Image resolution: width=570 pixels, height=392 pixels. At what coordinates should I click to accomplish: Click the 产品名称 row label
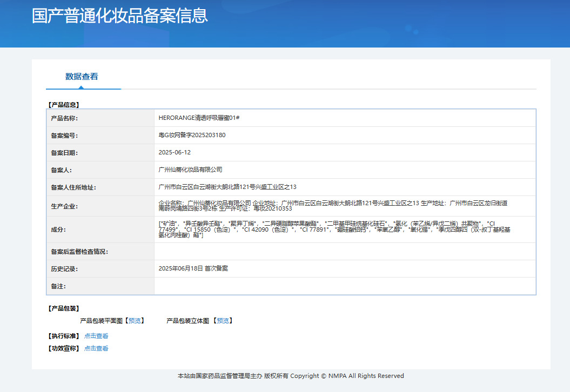click(x=64, y=118)
